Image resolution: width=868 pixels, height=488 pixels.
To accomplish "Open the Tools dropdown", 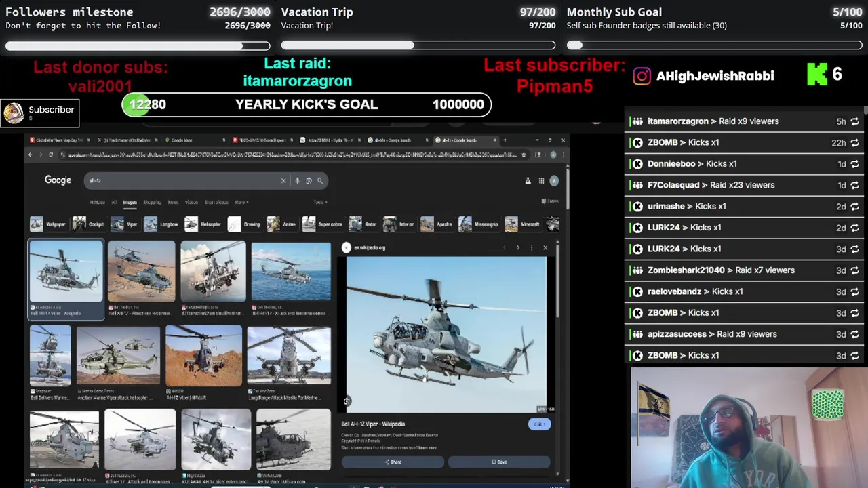I will pyautogui.click(x=320, y=202).
